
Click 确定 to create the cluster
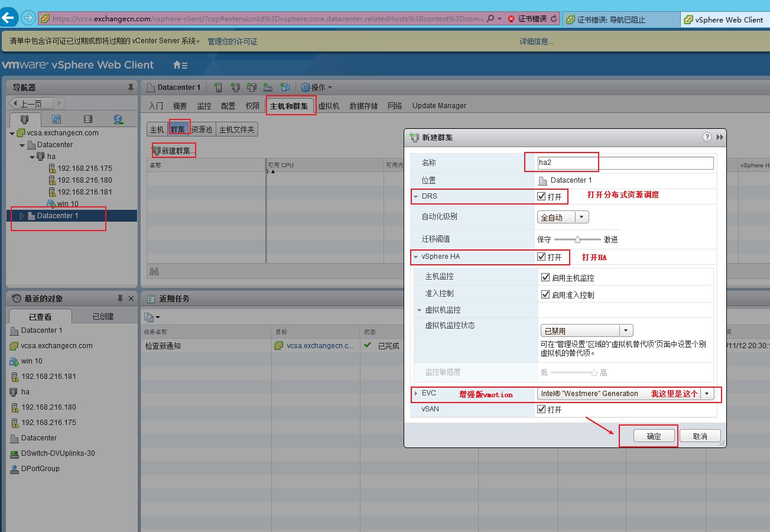click(654, 436)
